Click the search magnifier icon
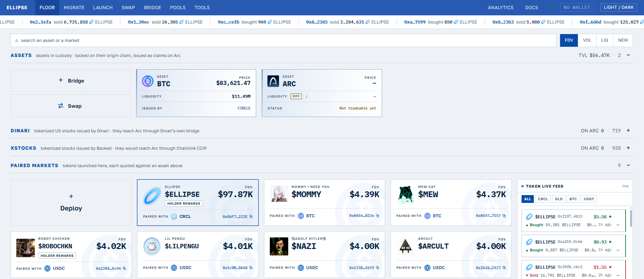Viewport: 644px width, 279px height. point(16,41)
